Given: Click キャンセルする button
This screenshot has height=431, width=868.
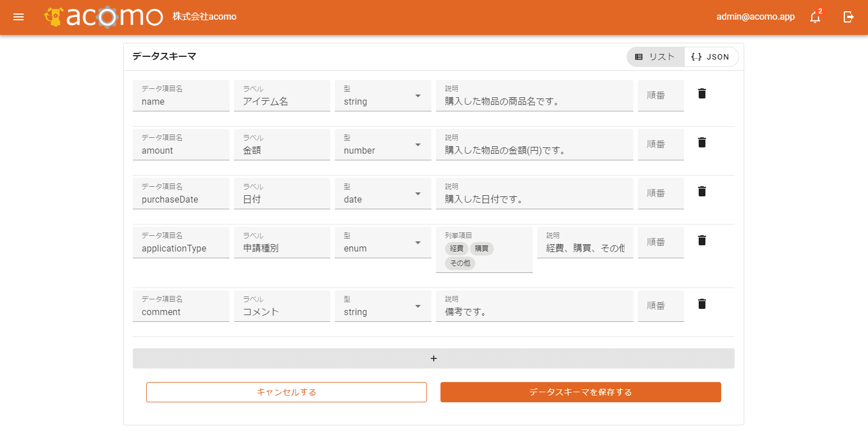Looking at the screenshot, I should coord(286,392).
